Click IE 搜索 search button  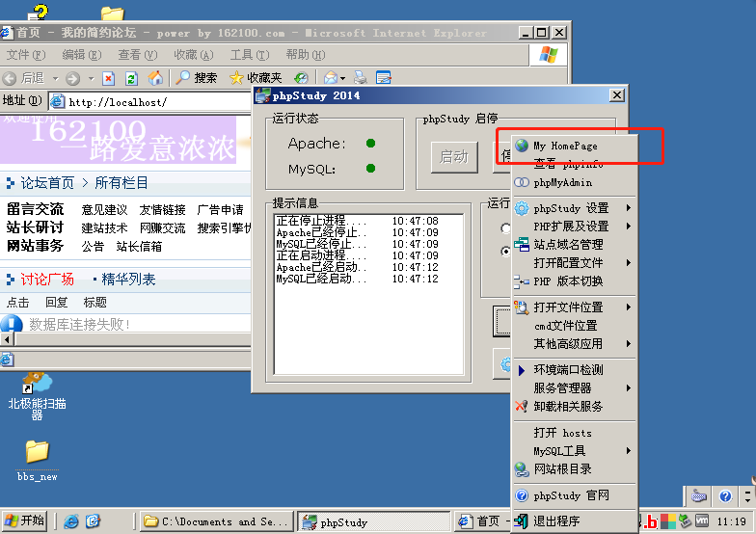pyautogui.click(x=197, y=77)
